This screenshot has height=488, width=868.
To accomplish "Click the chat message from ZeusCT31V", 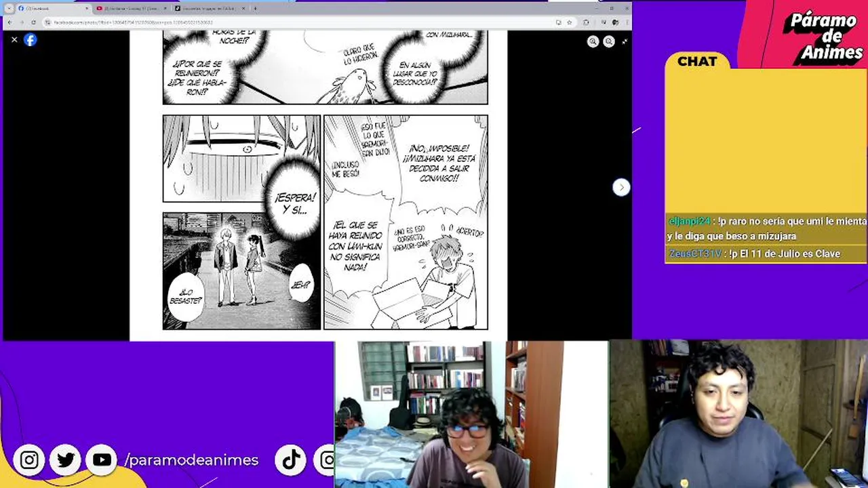I will coord(766,253).
